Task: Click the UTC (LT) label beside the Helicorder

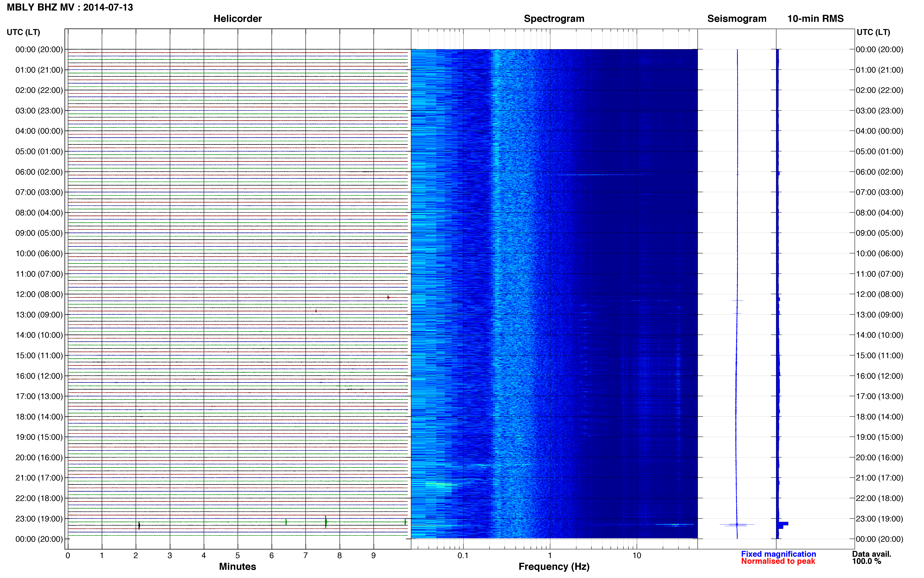Action: 23,32
